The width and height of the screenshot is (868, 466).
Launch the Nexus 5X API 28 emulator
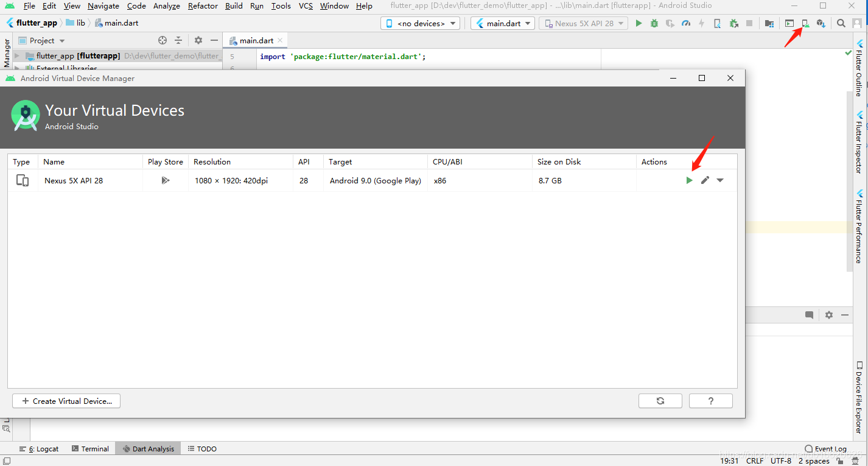pyautogui.click(x=689, y=180)
